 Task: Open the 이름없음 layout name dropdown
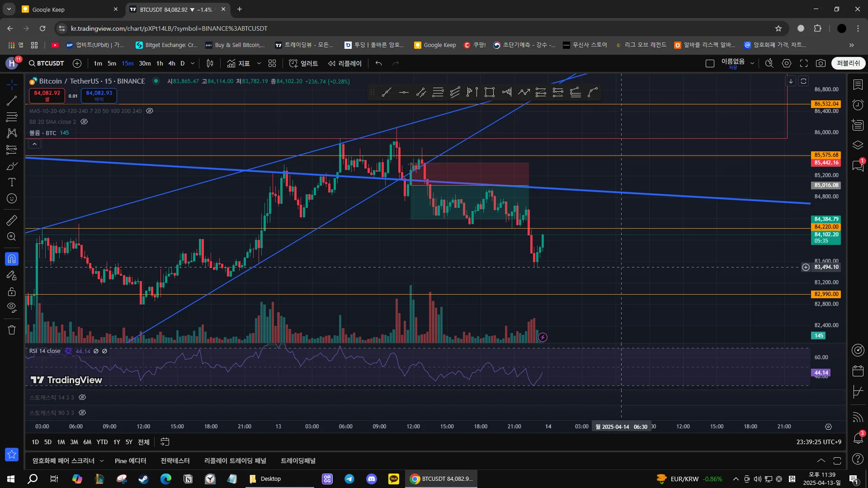752,64
